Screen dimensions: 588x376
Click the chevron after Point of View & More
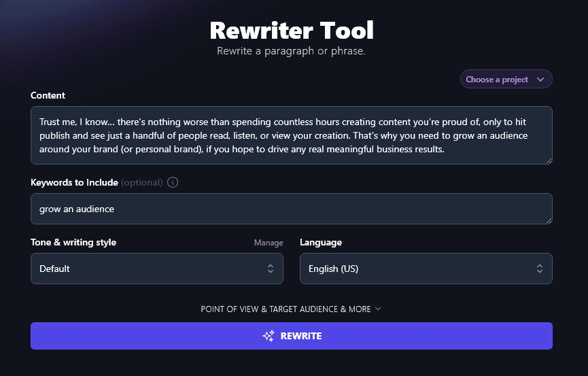pyautogui.click(x=379, y=309)
